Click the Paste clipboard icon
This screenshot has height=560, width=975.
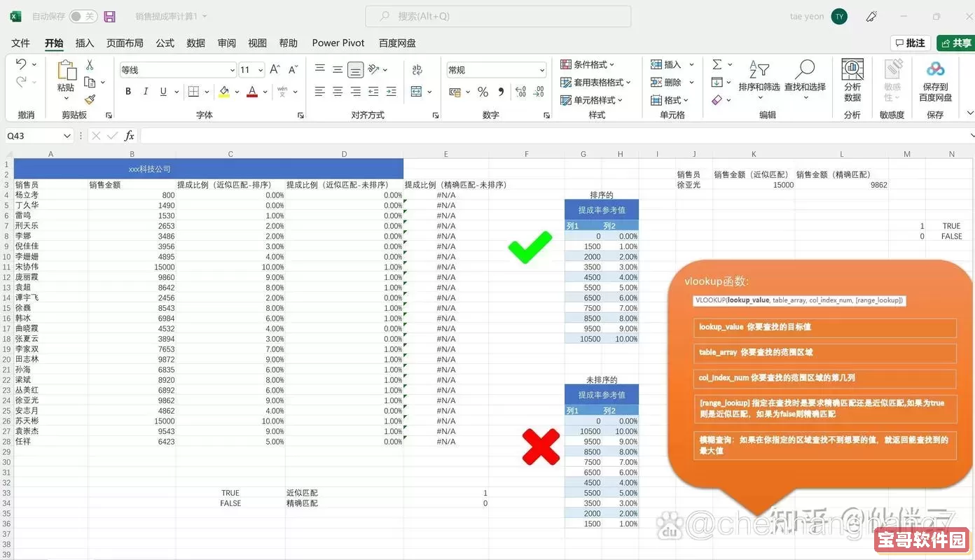pos(67,70)
